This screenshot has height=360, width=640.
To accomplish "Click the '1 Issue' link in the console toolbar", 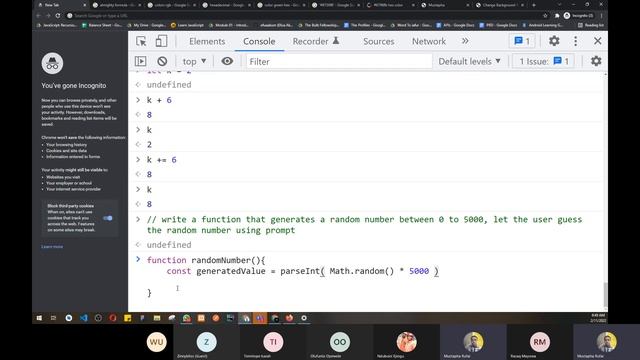I will 544,61.
